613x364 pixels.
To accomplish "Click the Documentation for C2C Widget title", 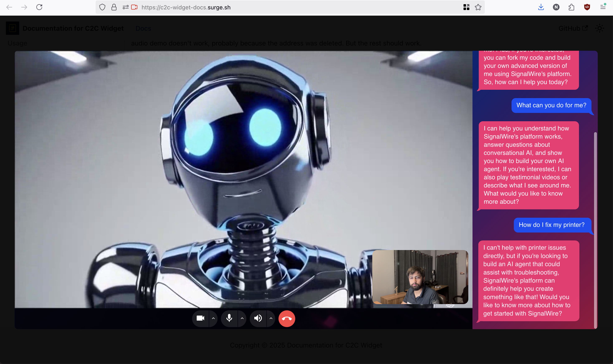I will 73,28.
